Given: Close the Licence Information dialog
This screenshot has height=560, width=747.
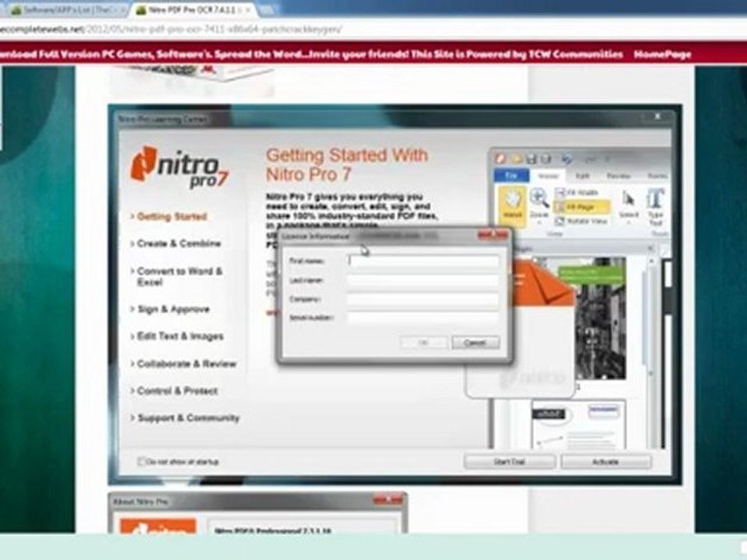Looking at the screenshot, I should pyautogui.click(x=493, y=235).
